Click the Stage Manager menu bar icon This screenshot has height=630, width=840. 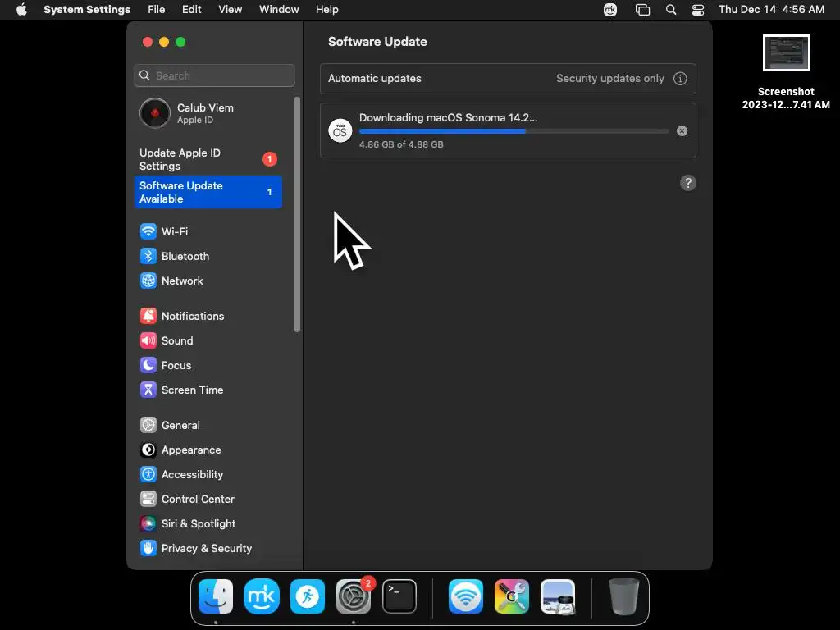pos(642,10)
